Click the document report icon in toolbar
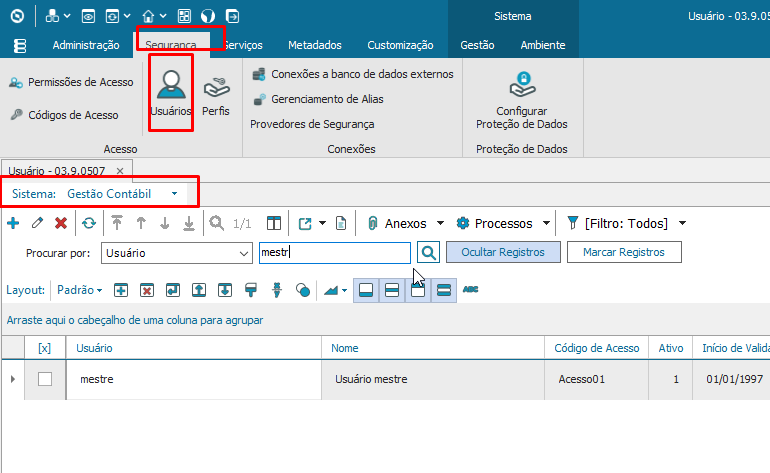This screenshot has height=473, width=770. [341, 223]
